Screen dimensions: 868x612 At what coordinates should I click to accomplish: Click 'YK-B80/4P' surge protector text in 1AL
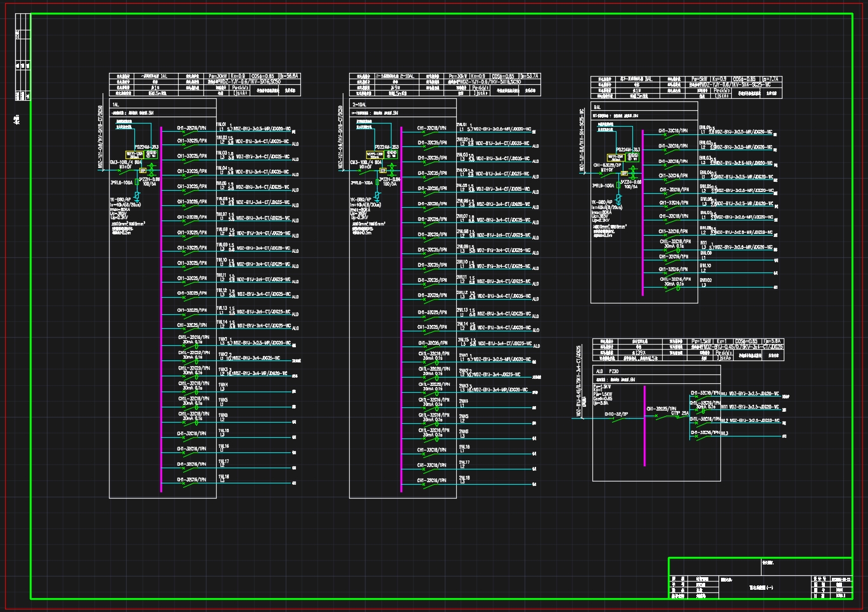point(120,200)
